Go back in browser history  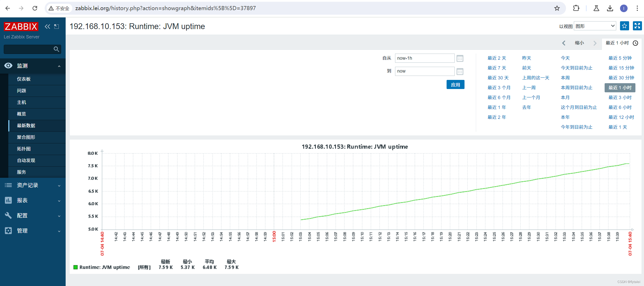[x=8, y=8]
